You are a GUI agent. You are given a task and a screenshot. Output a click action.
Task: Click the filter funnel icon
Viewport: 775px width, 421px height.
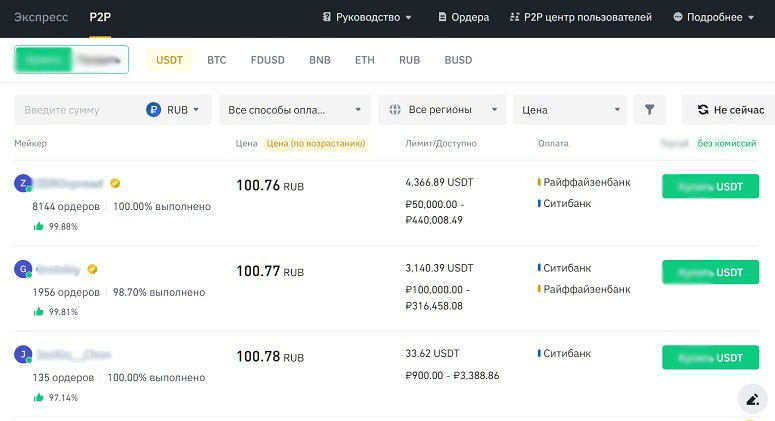[649, 110]
